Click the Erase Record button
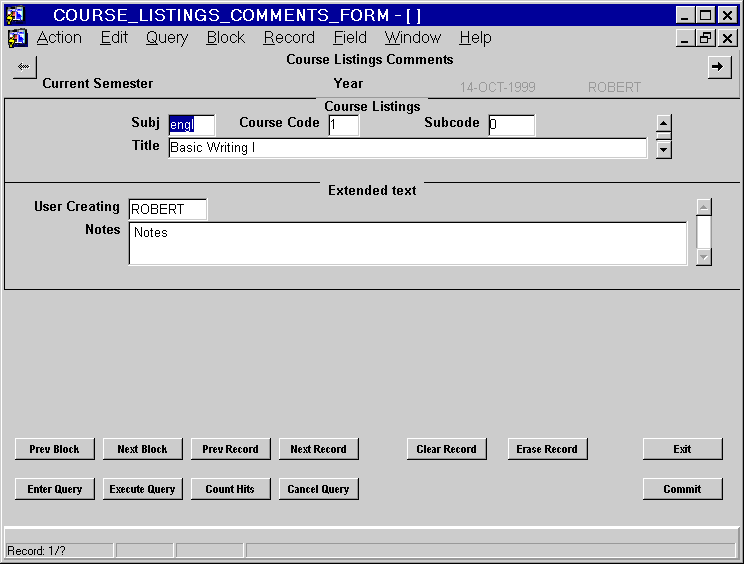 click(547, 449)
